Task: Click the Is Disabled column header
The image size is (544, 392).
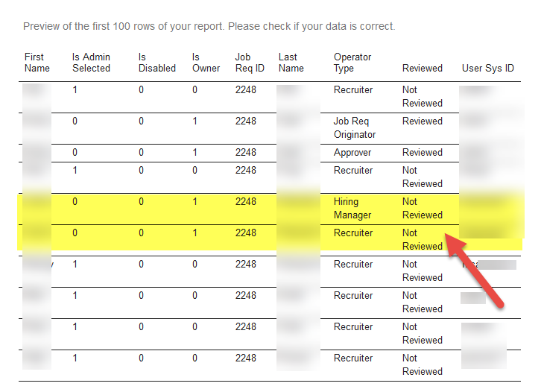Action: pyautogui.click(x=157, y=63)
